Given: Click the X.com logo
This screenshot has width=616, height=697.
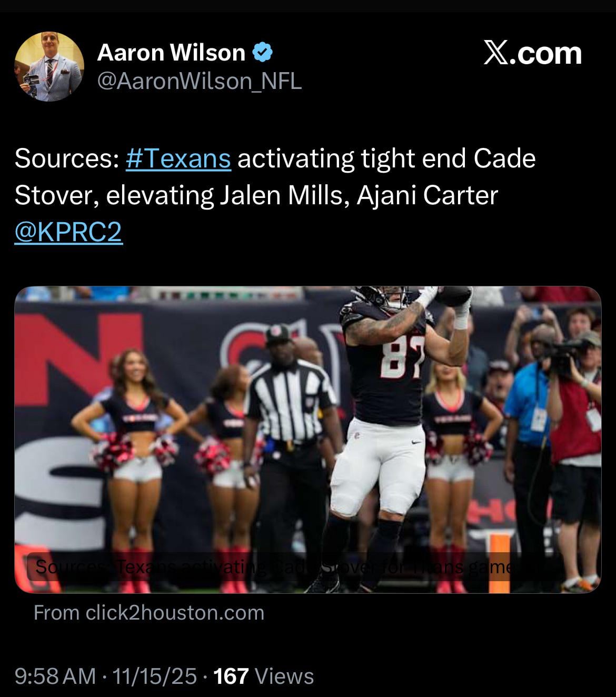Looking at the screenshot, I should [x=532, y=54].
